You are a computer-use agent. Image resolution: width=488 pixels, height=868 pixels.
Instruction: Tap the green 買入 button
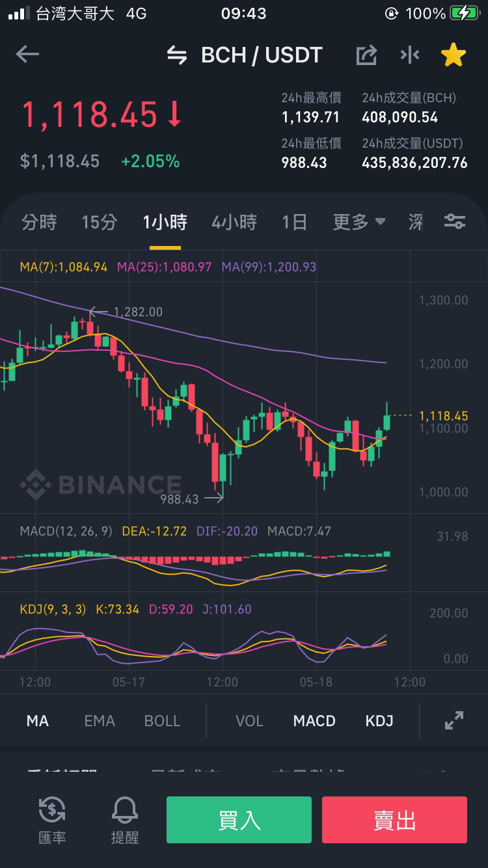click(x=239, y=820)
